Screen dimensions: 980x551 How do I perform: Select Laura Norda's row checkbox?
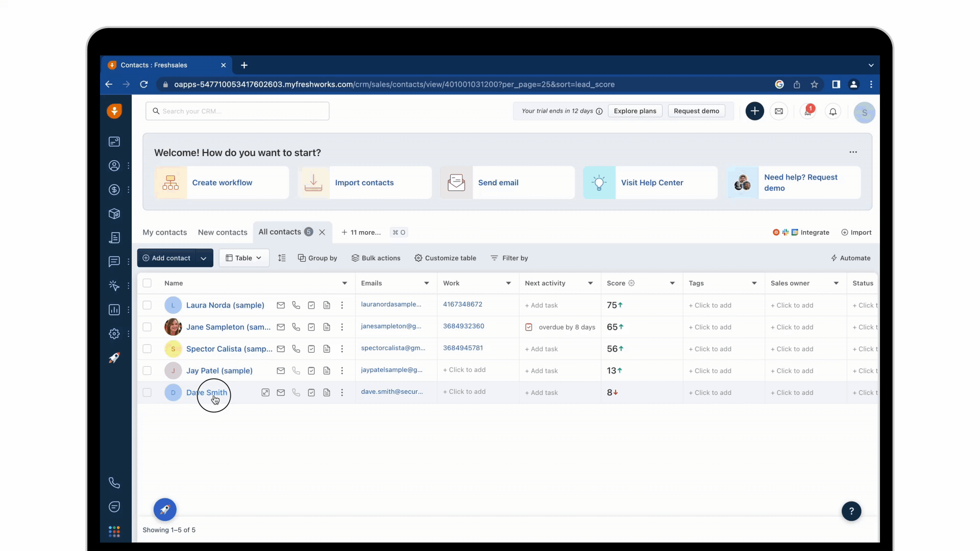click(147, 305)
